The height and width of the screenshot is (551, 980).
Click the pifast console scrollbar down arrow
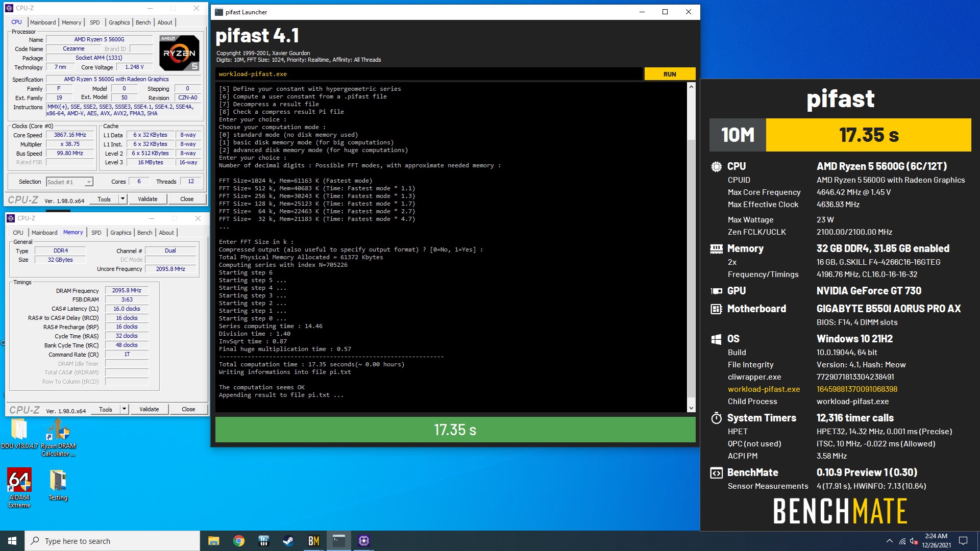click(691, 408)
